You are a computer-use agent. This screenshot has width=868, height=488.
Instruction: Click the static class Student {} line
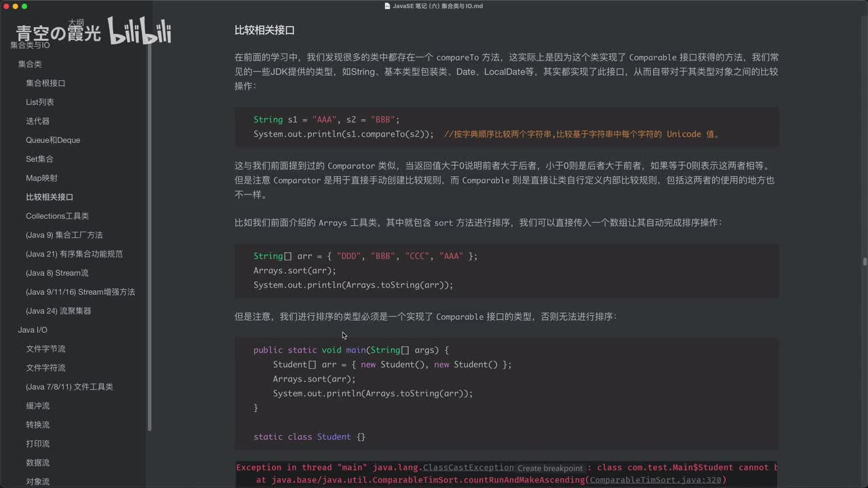tap(309, 436)
